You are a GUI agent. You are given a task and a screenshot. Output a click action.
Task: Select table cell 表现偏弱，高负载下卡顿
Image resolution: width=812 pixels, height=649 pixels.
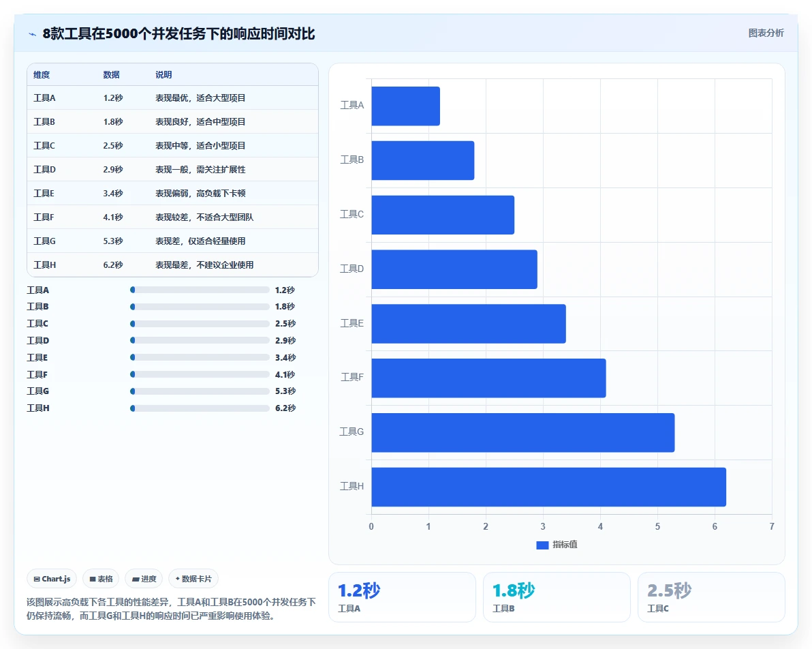(200, 194)
